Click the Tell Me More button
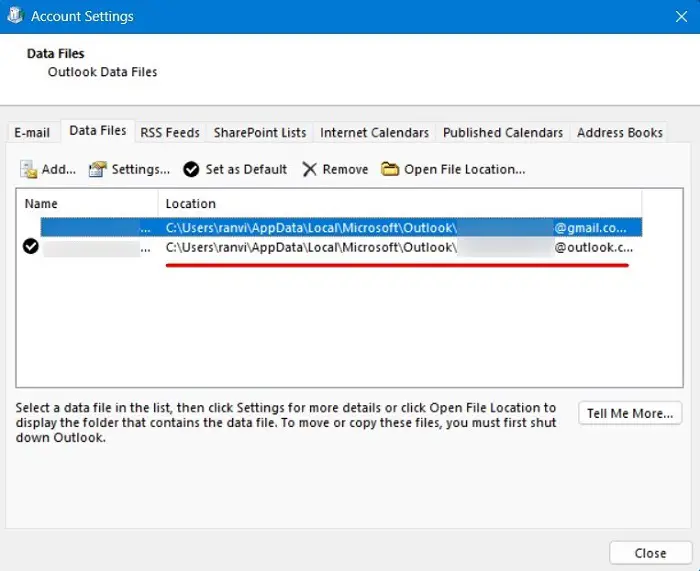Screen dimensions: 700x571 pos(630,413)
